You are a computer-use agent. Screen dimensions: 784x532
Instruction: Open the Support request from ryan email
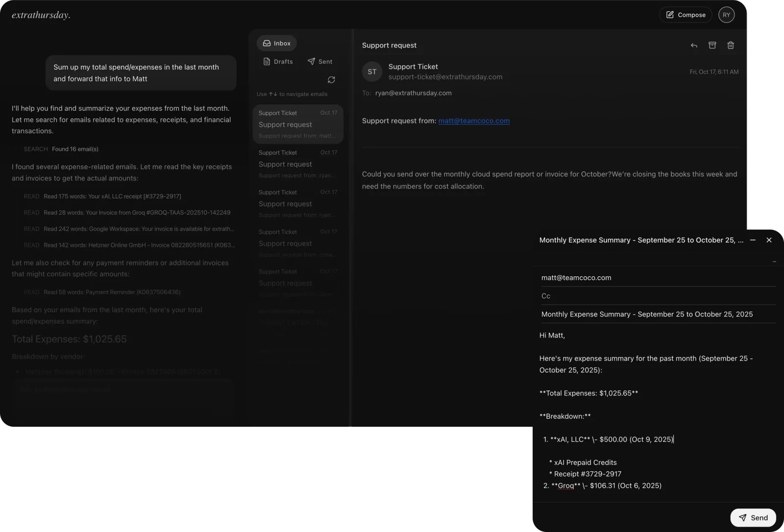point(297,164)
